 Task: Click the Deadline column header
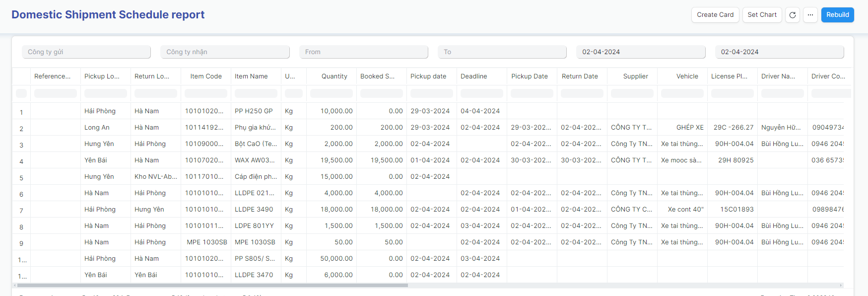pos(474,76)
